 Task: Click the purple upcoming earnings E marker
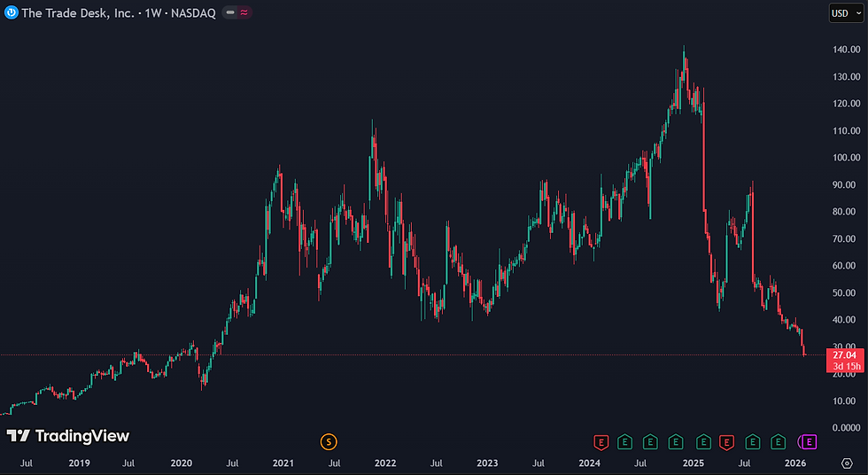[809, 442]
